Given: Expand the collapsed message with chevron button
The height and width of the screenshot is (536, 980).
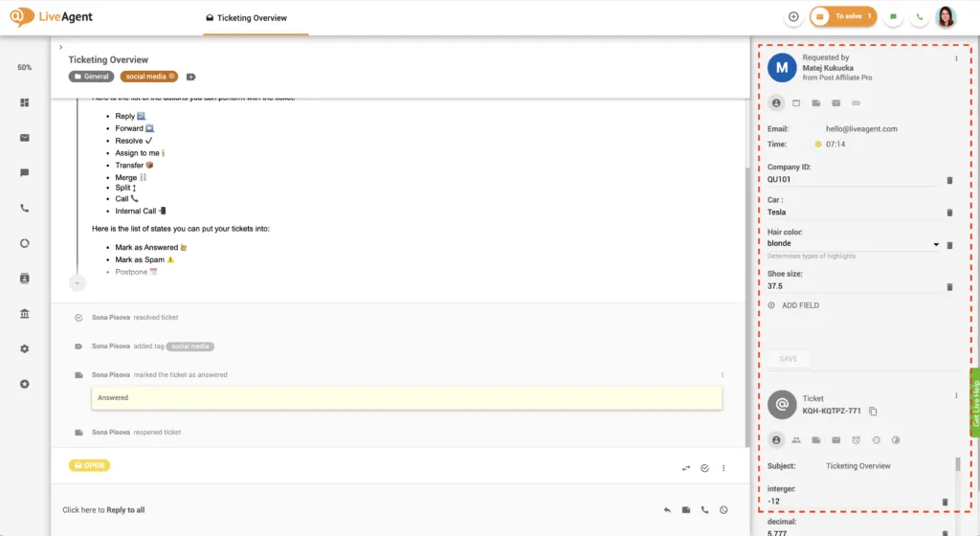Looking at the screenshot, I should coord(78,282).
